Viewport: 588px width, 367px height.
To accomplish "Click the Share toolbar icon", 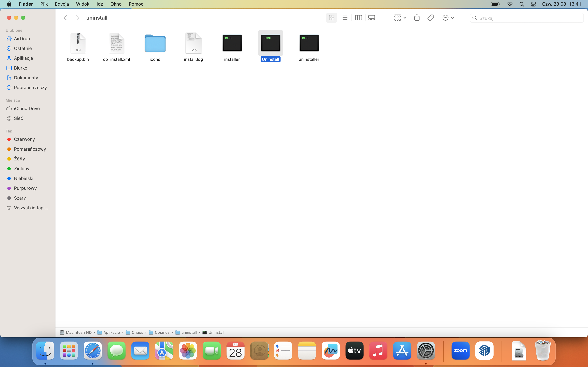I will (417, 18).
